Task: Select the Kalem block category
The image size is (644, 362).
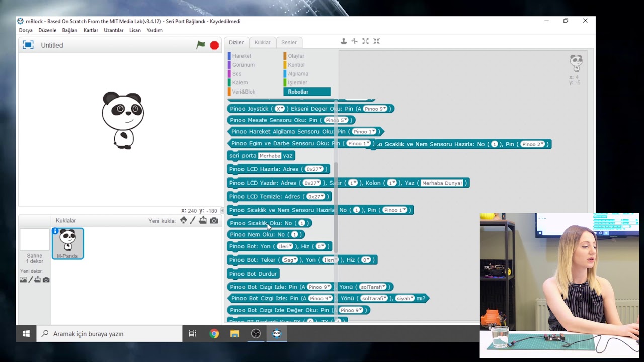Action: (x=240, y=82)
